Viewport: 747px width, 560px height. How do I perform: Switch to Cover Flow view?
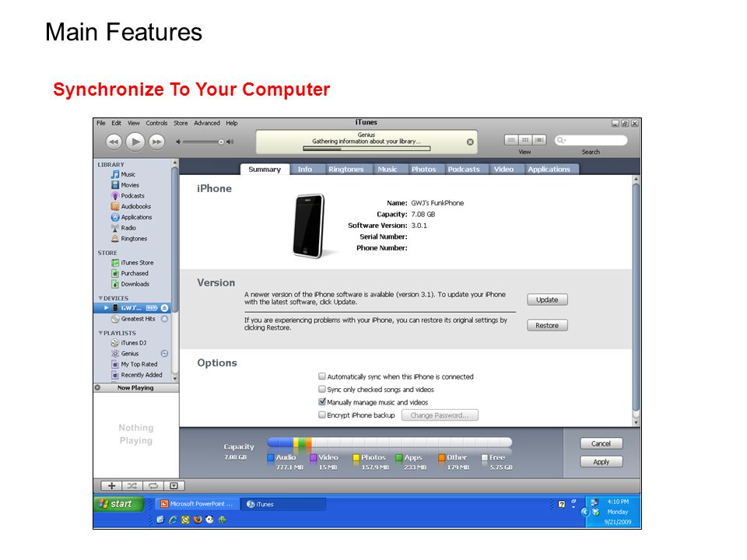[539, 140]
